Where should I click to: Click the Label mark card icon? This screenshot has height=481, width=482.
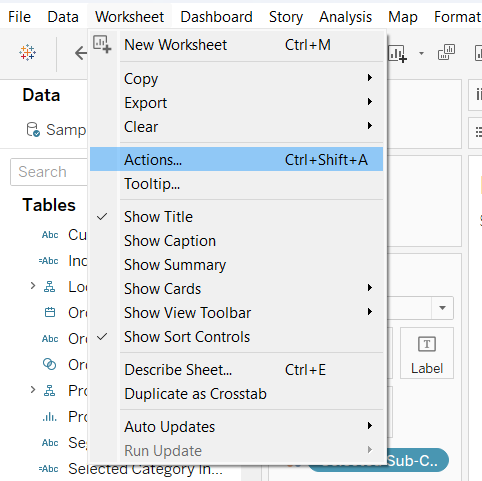(427, 344)
